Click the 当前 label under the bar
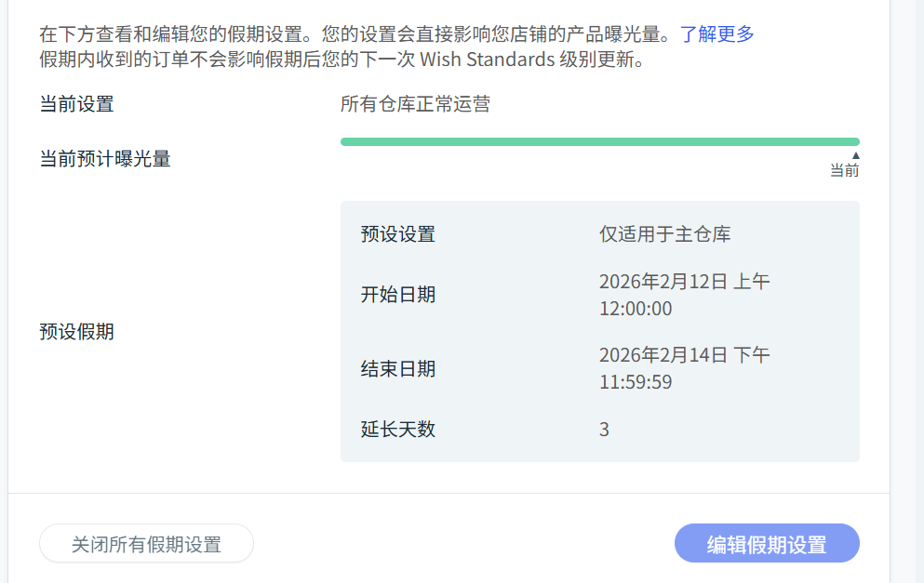This screenshot has height=583, width=924. click(845, 171)
